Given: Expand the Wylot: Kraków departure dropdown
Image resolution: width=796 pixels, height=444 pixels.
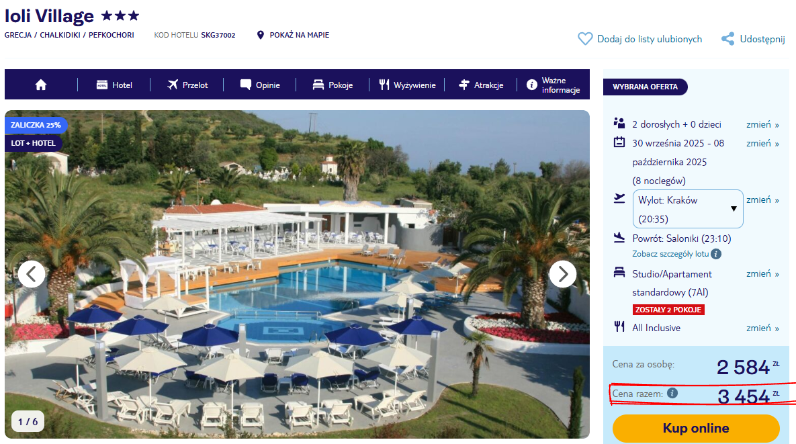Looking at the screenshot, I should [x=688, y=209].
